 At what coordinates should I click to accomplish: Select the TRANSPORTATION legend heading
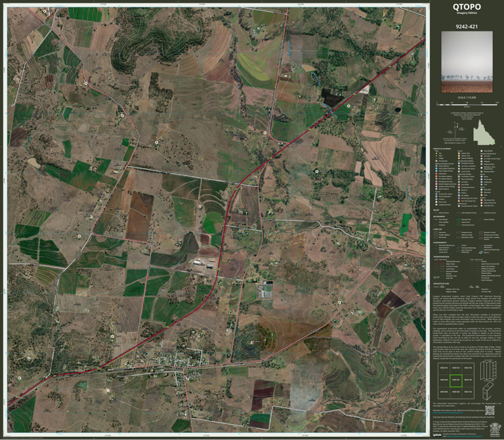441,256
